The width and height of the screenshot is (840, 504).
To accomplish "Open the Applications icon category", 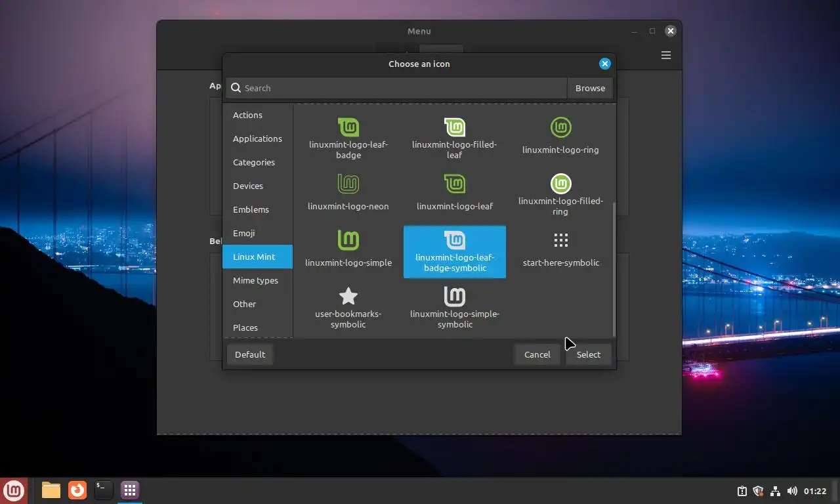I will pyautogui.click(x=257, y=138).
